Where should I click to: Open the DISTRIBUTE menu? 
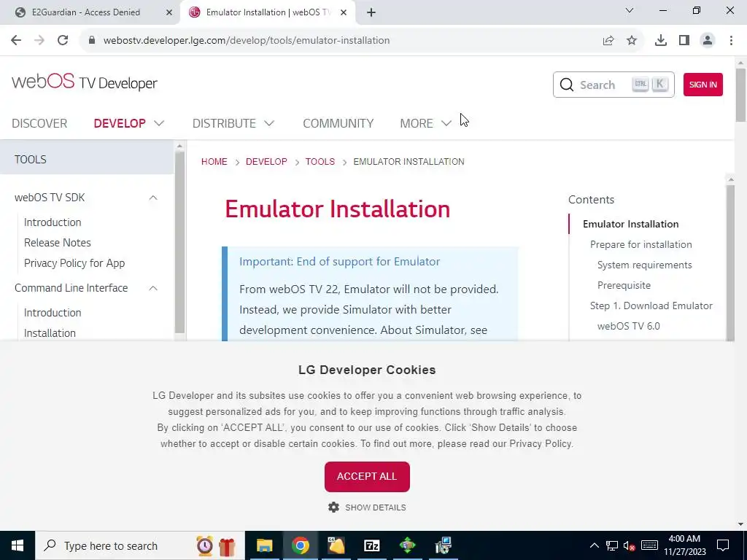pos(224,123)
